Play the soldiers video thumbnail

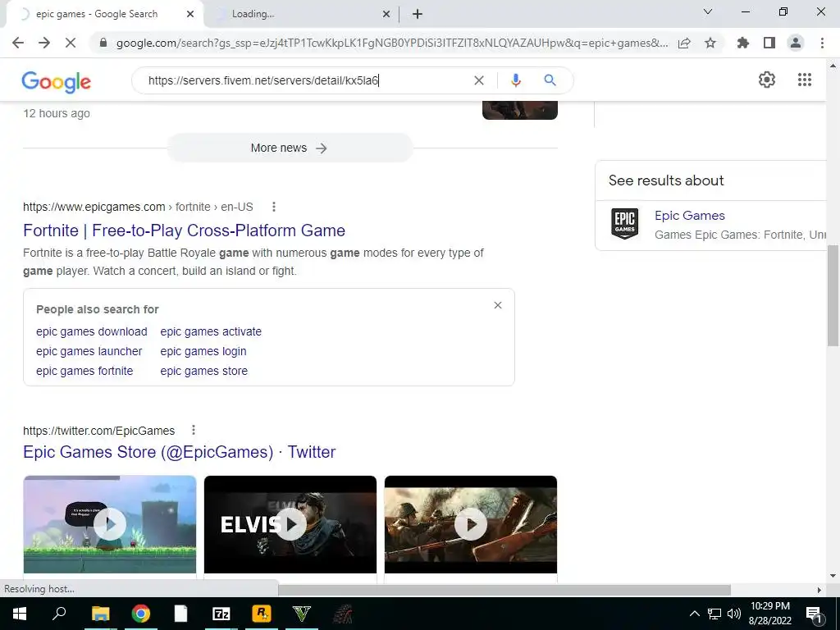(471, 524)
